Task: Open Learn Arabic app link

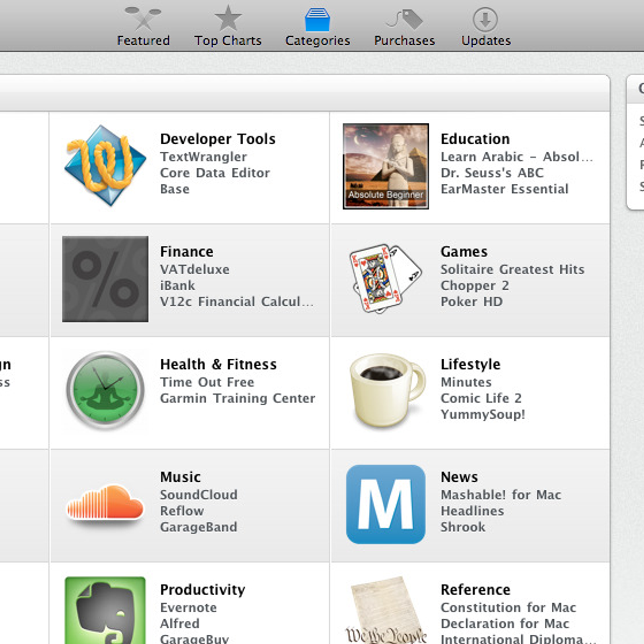Action: pyautogui.click(x=517, y=157)
